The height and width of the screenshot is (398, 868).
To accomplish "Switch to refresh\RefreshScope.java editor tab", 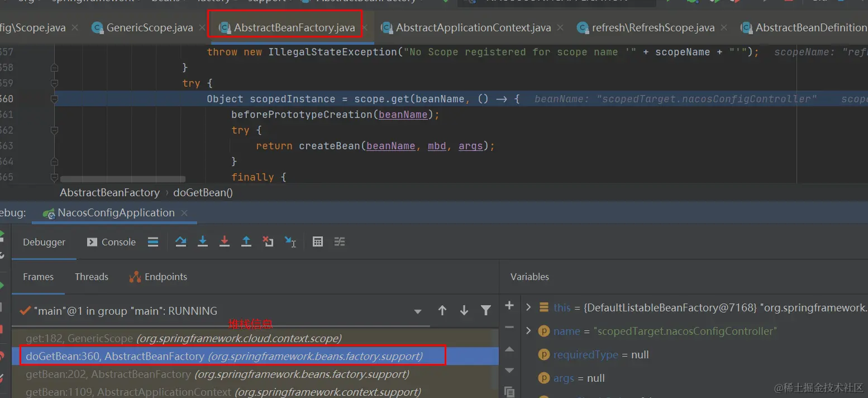I will point(653,27).
